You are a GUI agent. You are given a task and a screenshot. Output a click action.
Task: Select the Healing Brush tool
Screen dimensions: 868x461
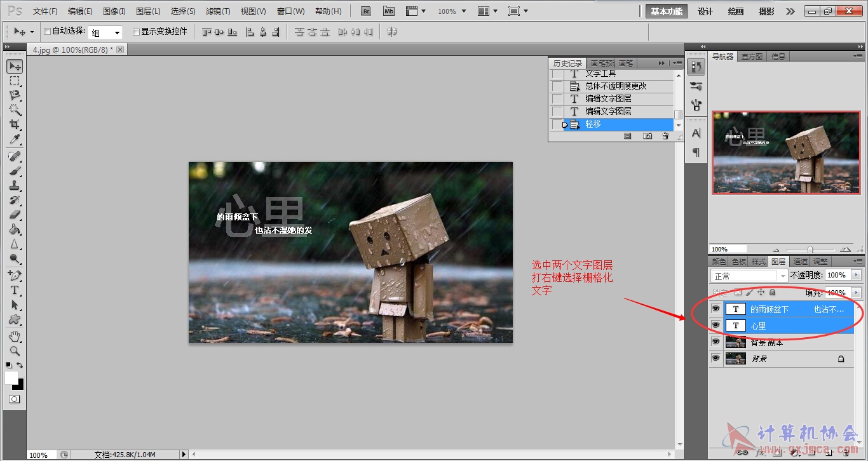15,156
